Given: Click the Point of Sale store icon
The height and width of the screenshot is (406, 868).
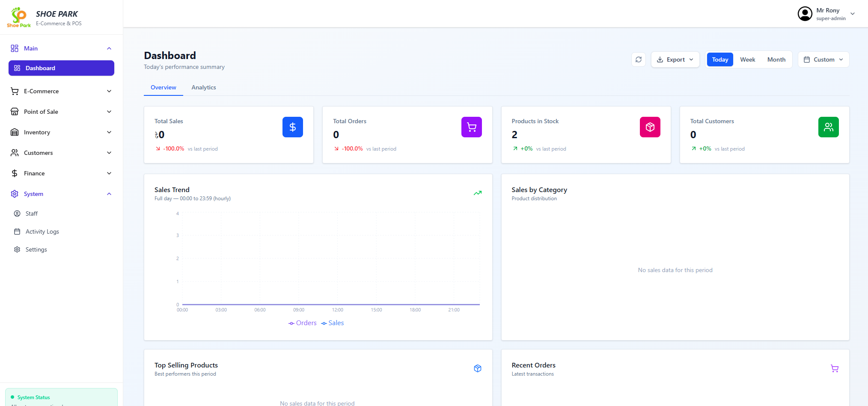Looking at the screenshot, I should point(15,112).
